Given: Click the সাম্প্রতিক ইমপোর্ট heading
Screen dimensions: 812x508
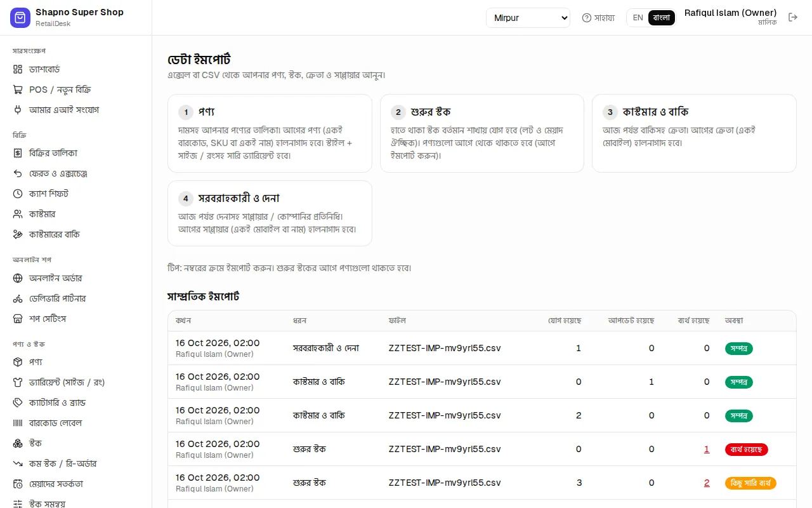Looking at the screenshot, I should [203, 297].
